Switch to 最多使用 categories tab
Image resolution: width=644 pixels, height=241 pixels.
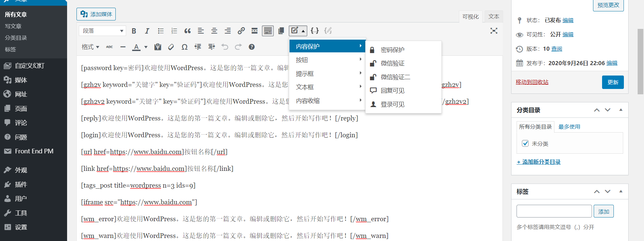point(569,127)
